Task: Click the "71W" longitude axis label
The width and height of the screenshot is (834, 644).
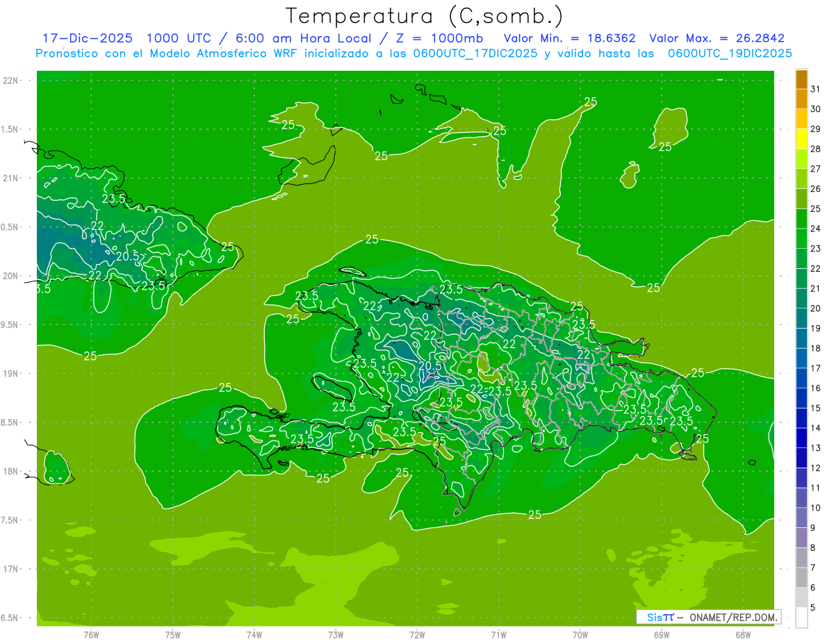Action: (498, 635)
